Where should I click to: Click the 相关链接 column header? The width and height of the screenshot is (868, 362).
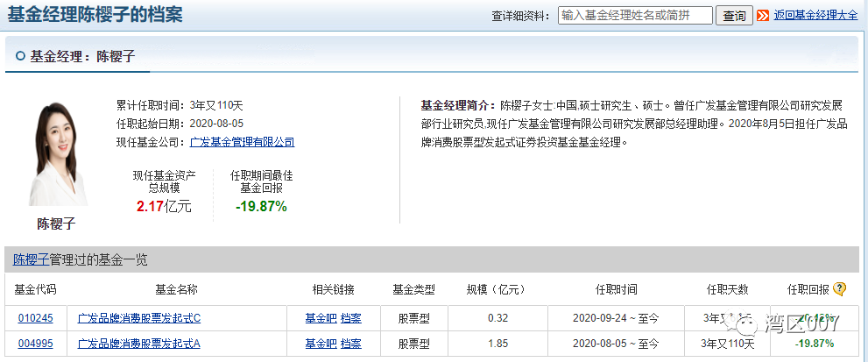click(333, 289)
